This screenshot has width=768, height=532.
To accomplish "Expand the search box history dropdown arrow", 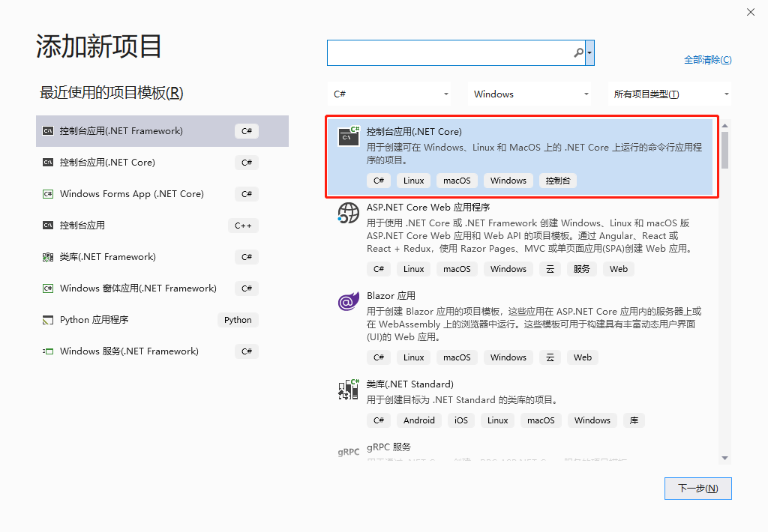I will (589, 52).
